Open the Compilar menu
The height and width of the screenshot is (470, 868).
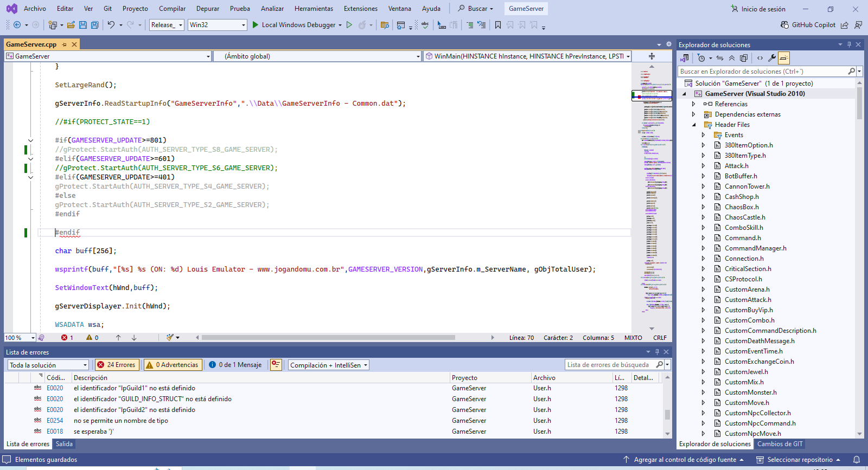pos(172,9)
